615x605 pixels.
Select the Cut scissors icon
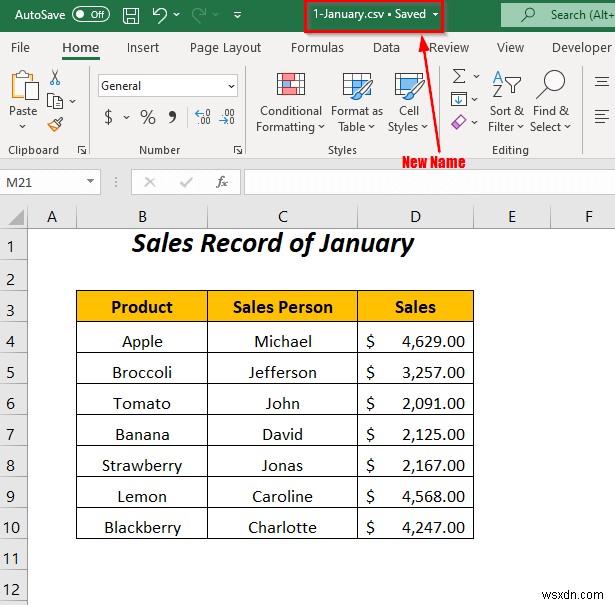[54, 78]
